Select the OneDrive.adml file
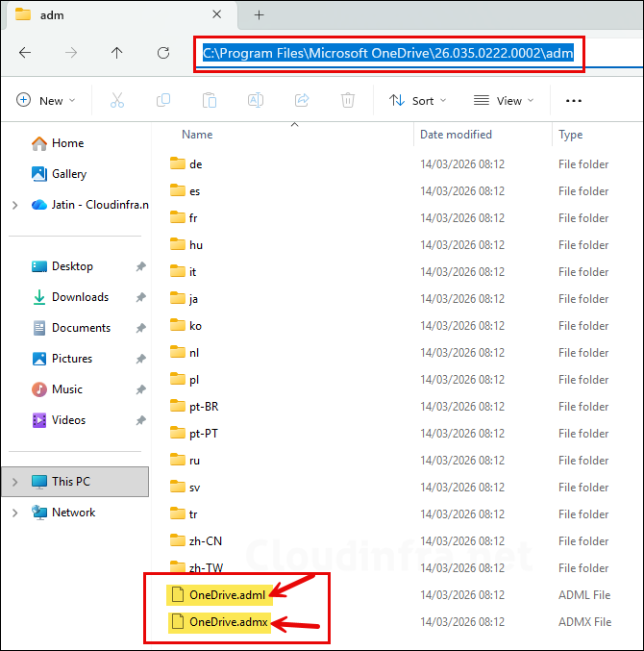Screen dimensions: 644x651 click(219, 595)
